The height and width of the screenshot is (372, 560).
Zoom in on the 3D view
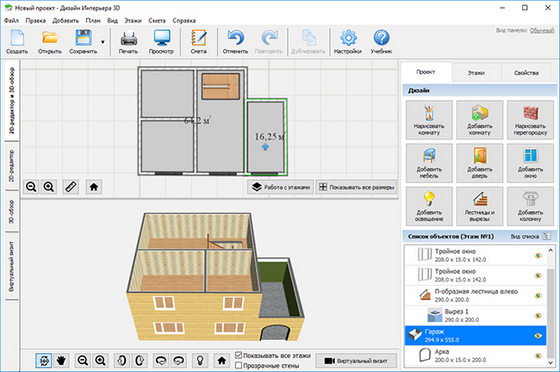click(100, 361)
